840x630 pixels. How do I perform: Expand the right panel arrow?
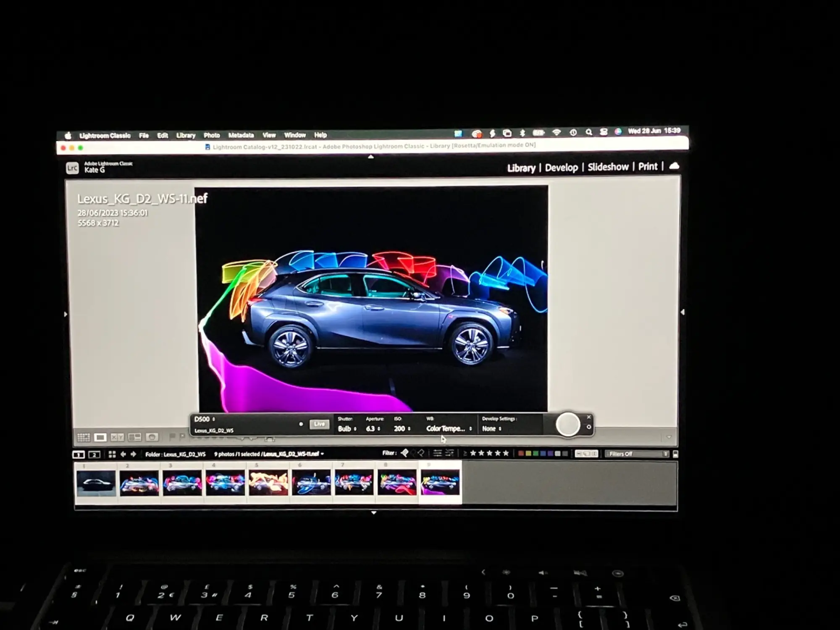tap(682, 312)
